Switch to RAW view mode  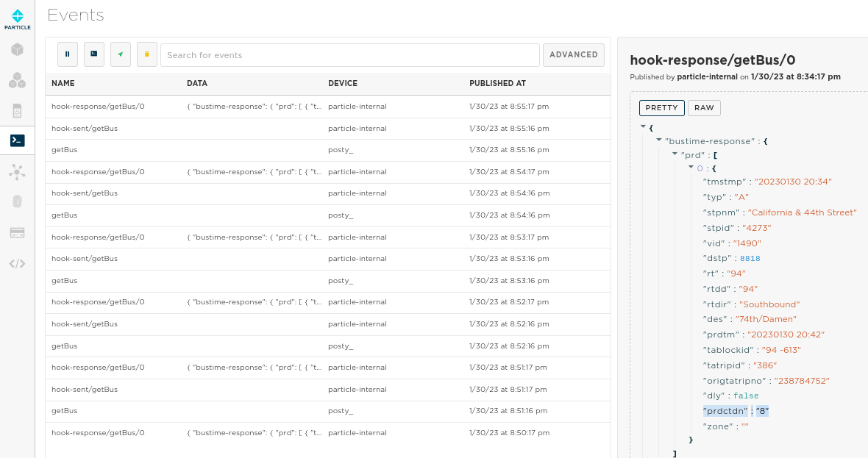[704, 108]
